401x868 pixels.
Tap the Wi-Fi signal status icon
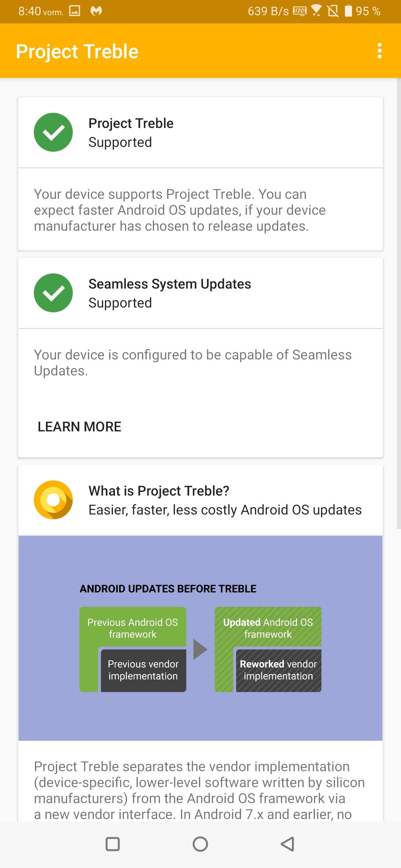(x=316, y=10)
